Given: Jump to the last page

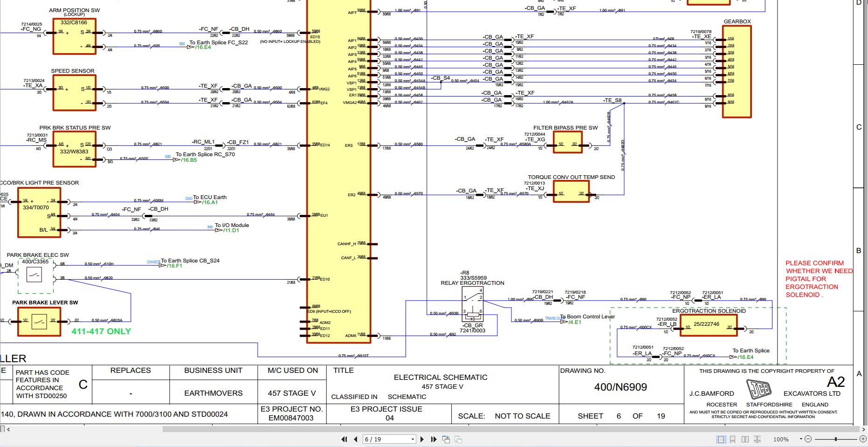Looking at the screenshot, I should point(434,439).
